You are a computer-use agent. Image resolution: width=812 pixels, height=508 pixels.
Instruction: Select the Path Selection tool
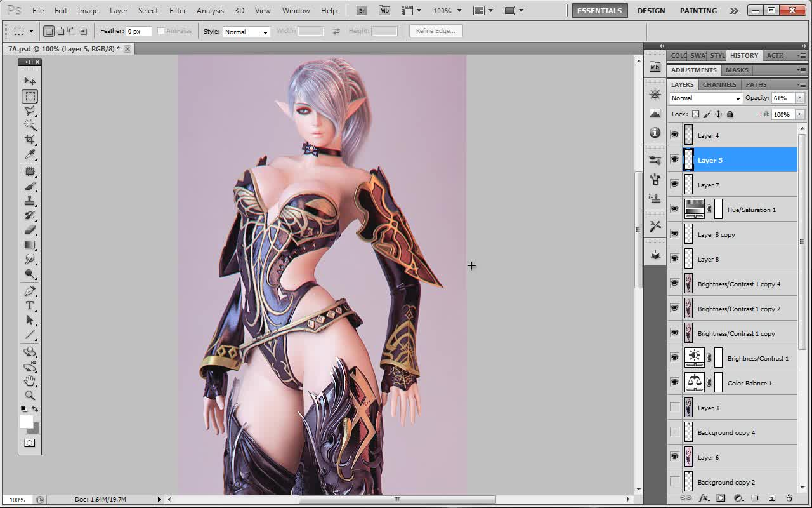[x=30, y=320]
